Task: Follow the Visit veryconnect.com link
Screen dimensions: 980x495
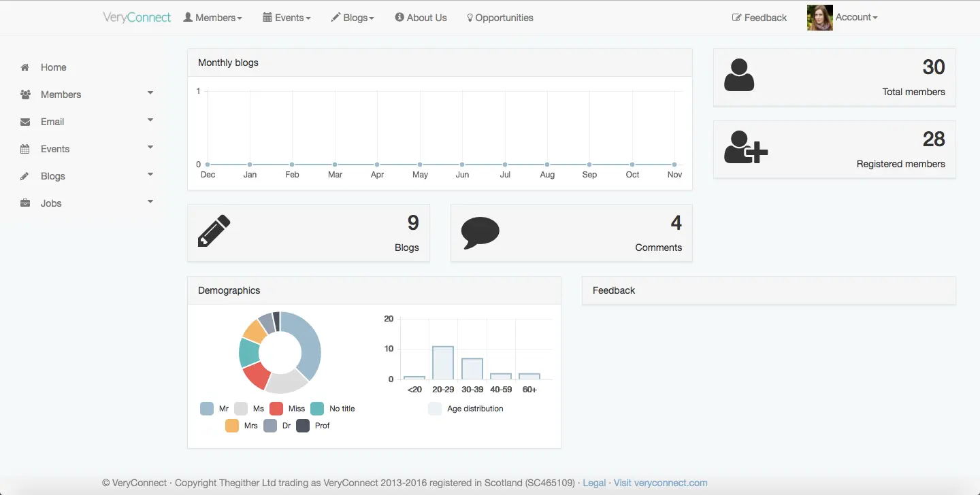Action: pos(660,483)
